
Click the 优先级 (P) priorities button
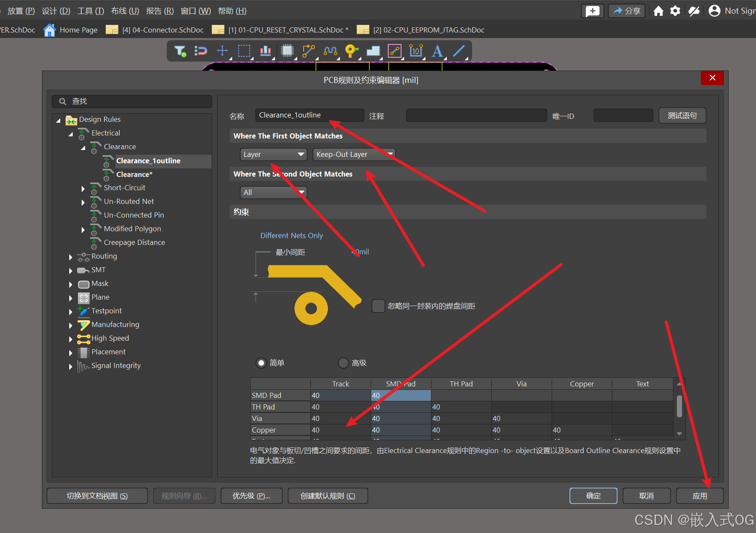click(x=251, y=496)
